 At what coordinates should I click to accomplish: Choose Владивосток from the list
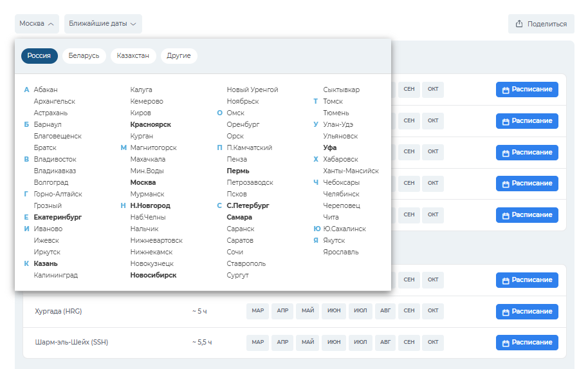coord(55,159)
